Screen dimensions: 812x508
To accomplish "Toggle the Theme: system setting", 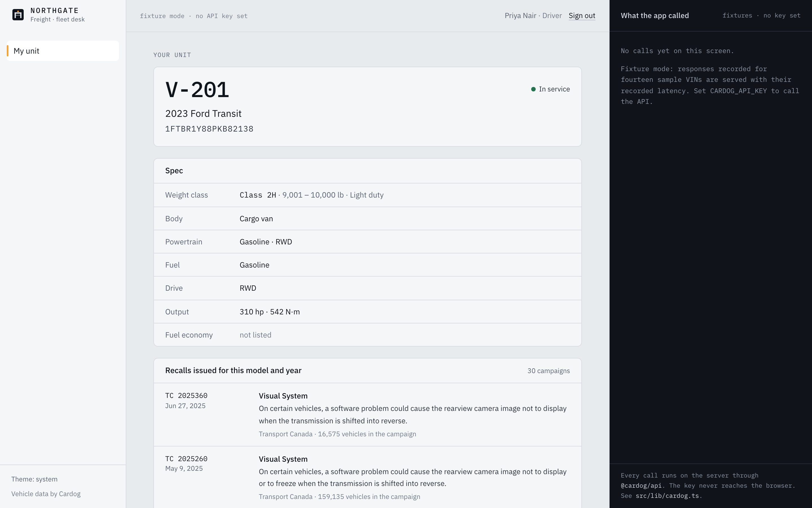I will (x=34, y=479).
